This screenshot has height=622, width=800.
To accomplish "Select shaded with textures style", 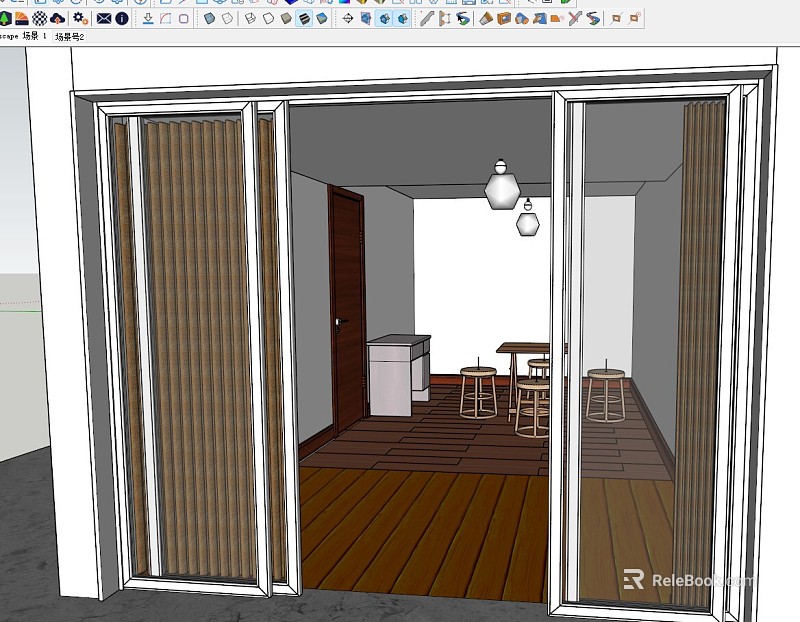I will pos(304,19).
